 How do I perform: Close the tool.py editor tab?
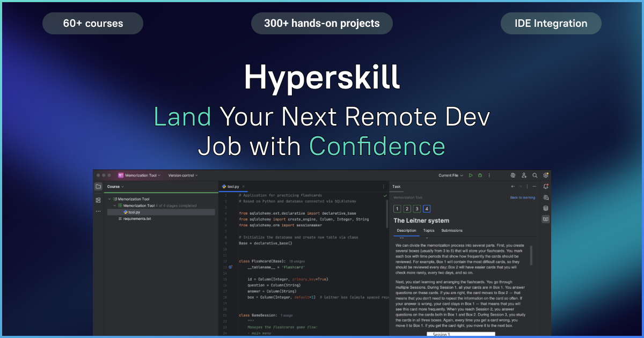click(x=243, y=187)
